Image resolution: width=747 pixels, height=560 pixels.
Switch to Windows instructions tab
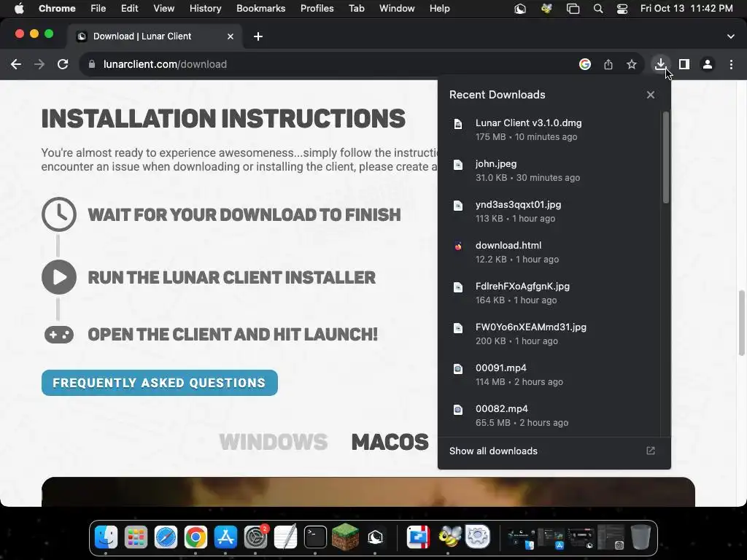(x=274, y=442)
